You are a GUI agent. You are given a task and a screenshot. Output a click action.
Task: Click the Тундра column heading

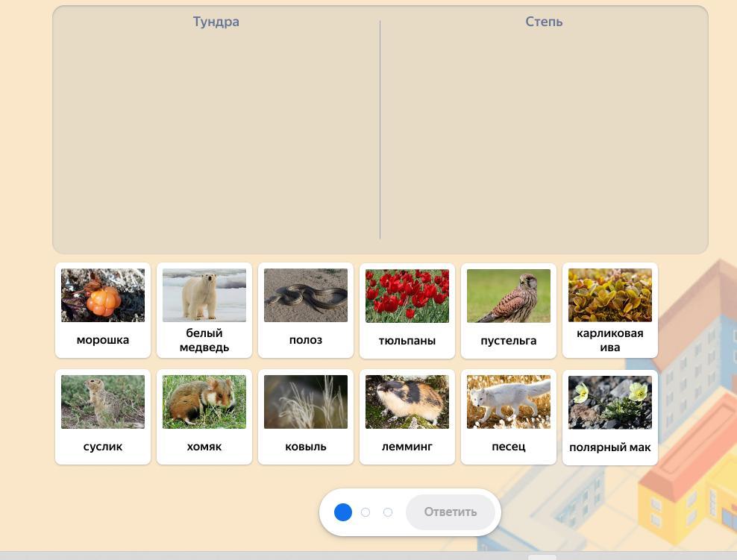[x=216, y=22]
